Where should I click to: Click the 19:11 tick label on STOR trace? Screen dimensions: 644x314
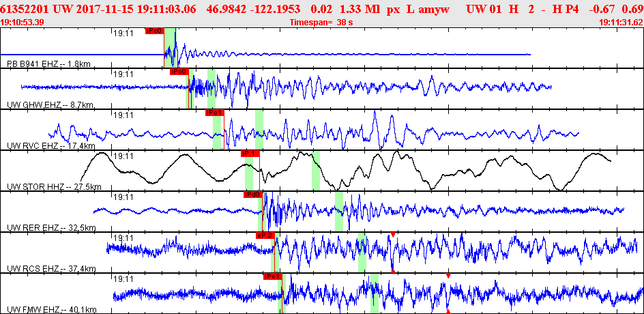tap(123, 156)
